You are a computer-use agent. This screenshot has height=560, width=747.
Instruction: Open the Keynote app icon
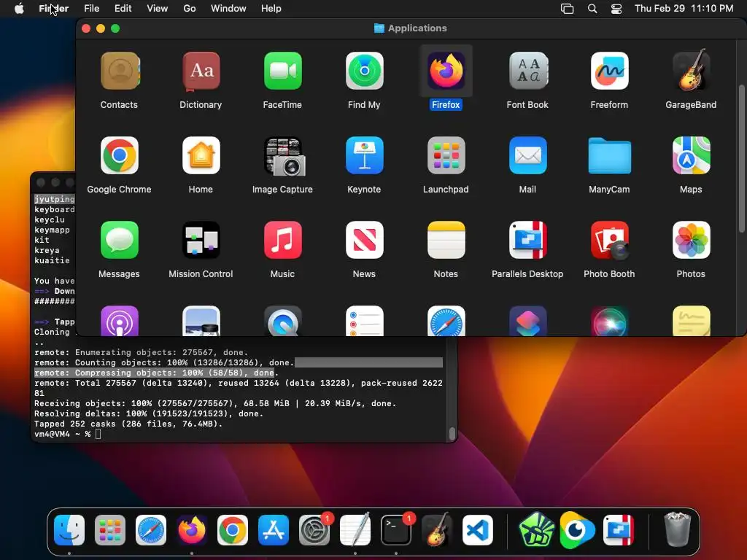pos(365,156)
